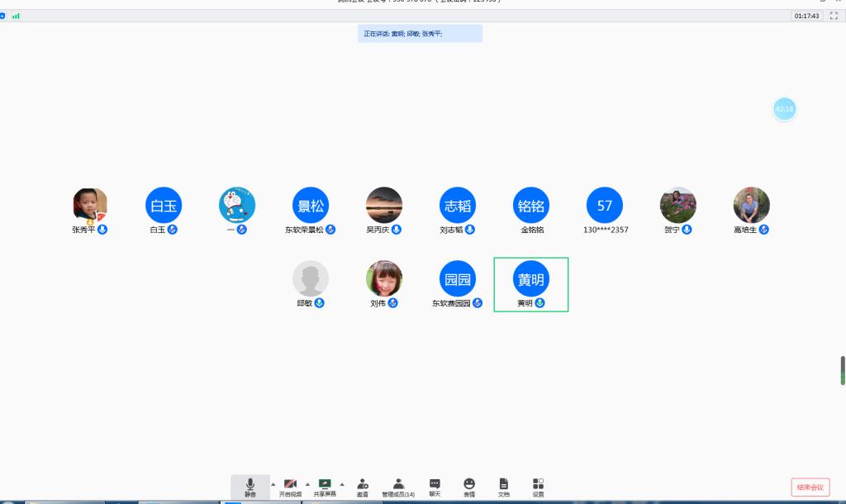
Task: Expand video options arrow beside 开启视频
Action: click(308, 484)
